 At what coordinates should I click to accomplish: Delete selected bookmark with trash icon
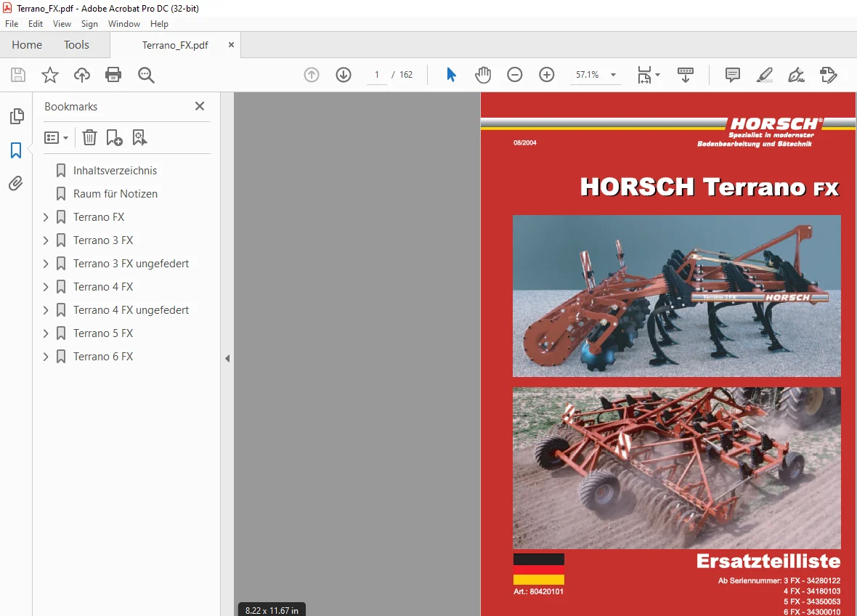89,137
